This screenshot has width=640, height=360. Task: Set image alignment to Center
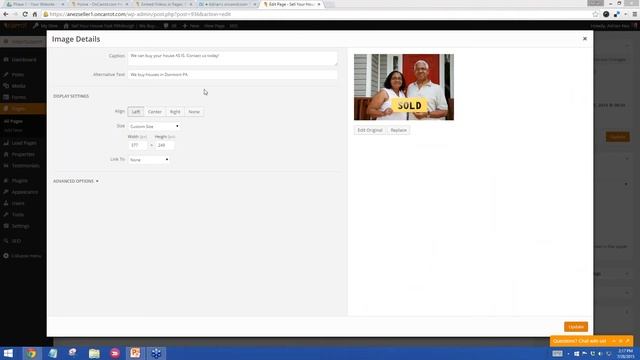click(155, 111)
